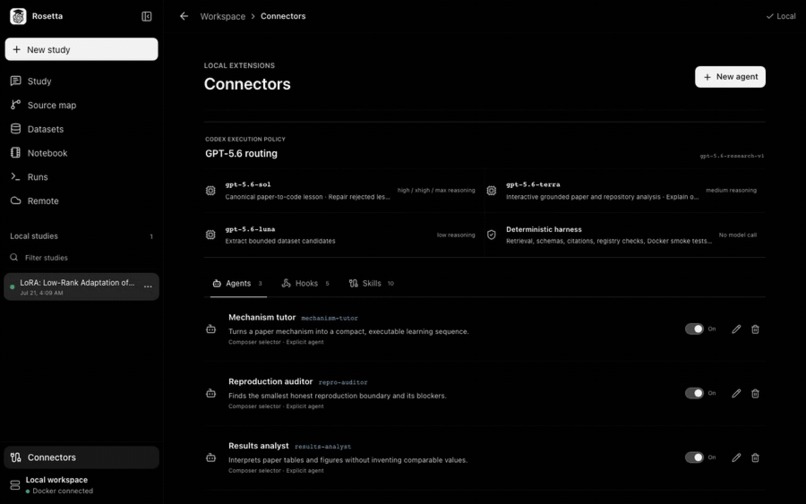Click the Reproduction auditor robot icon

211,393
